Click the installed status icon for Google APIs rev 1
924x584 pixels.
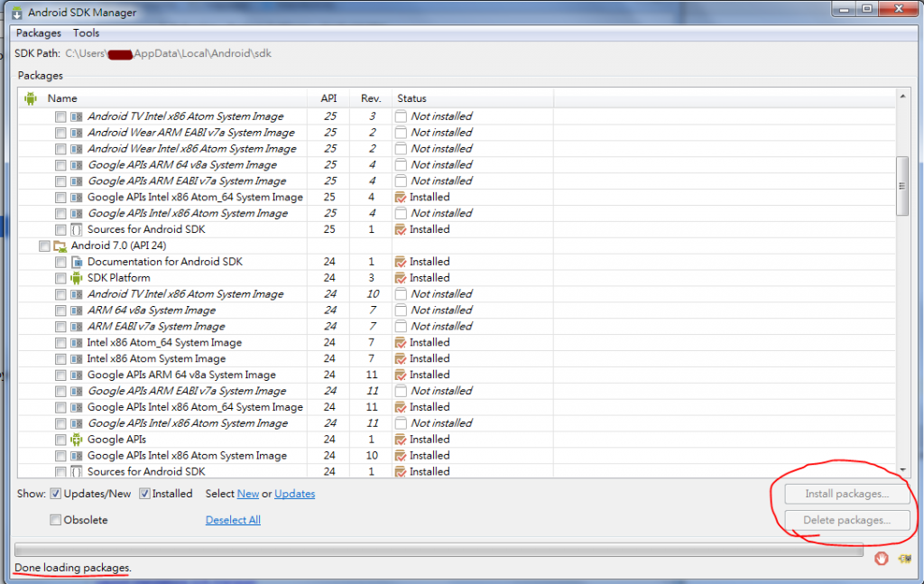pos(401,439)
